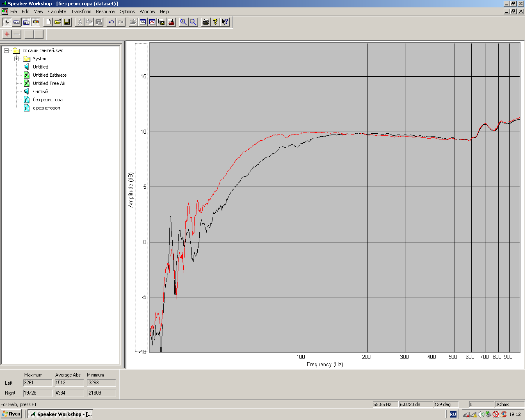
Task: Collapse the сс саши сантей.swd root node
Action: pos(6,50)
